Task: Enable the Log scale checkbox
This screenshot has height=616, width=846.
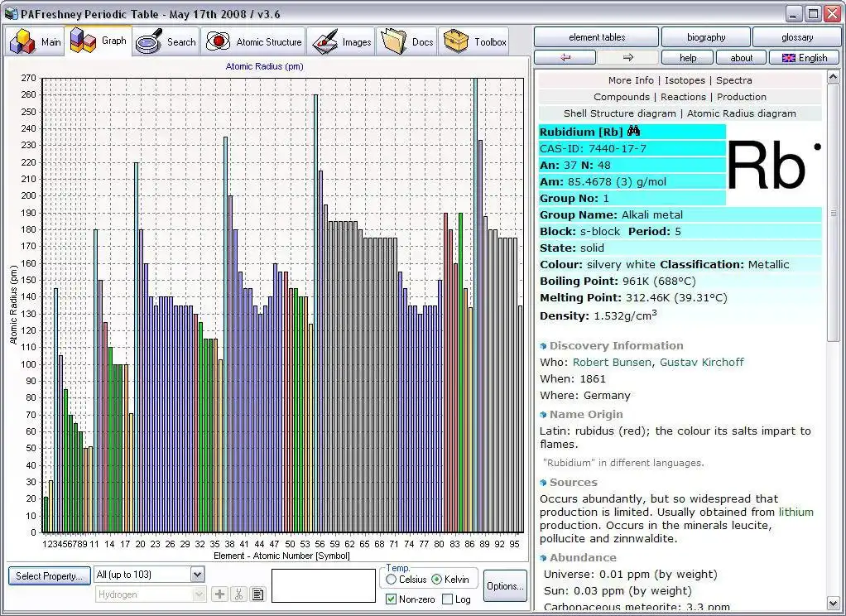Action: click(x=448, y=599)
